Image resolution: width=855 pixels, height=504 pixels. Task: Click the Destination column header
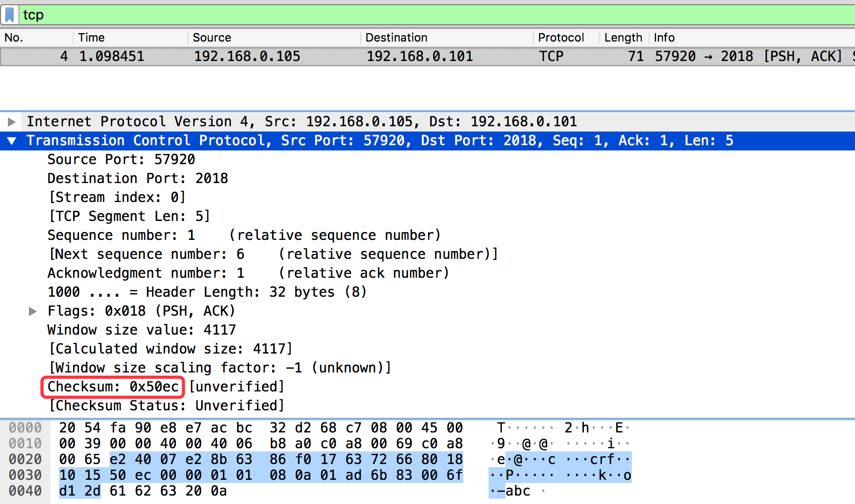(396, 37)
